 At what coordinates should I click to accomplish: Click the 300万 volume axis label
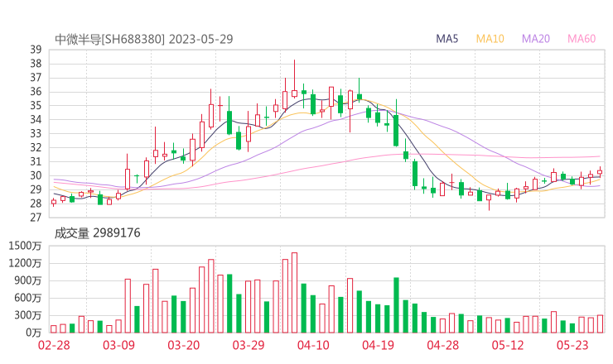27,315
